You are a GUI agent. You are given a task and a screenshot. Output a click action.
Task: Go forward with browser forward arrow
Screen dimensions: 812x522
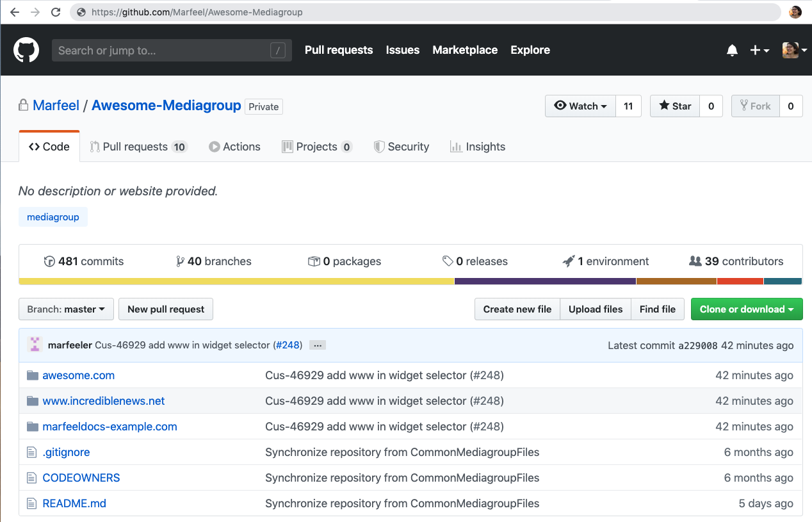[x=35, y=12]
